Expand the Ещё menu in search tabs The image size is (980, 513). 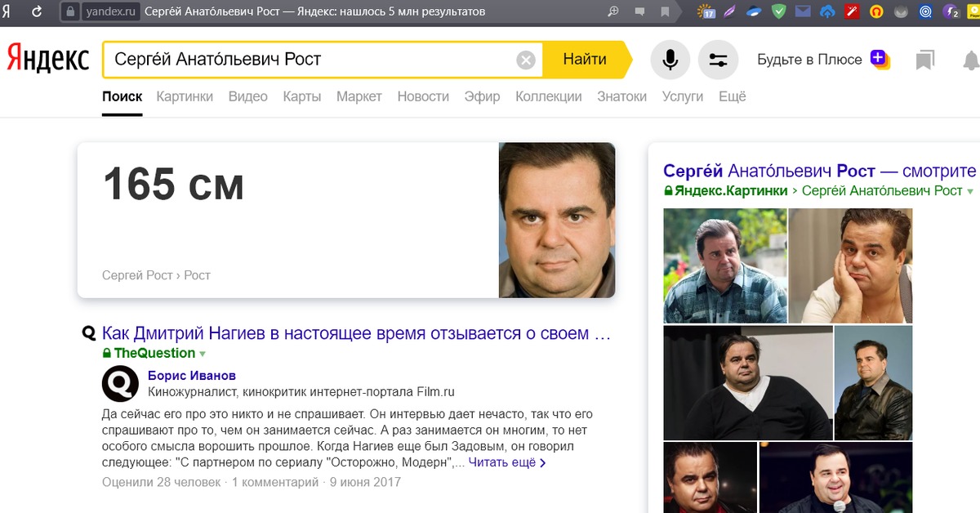point(732,96)
